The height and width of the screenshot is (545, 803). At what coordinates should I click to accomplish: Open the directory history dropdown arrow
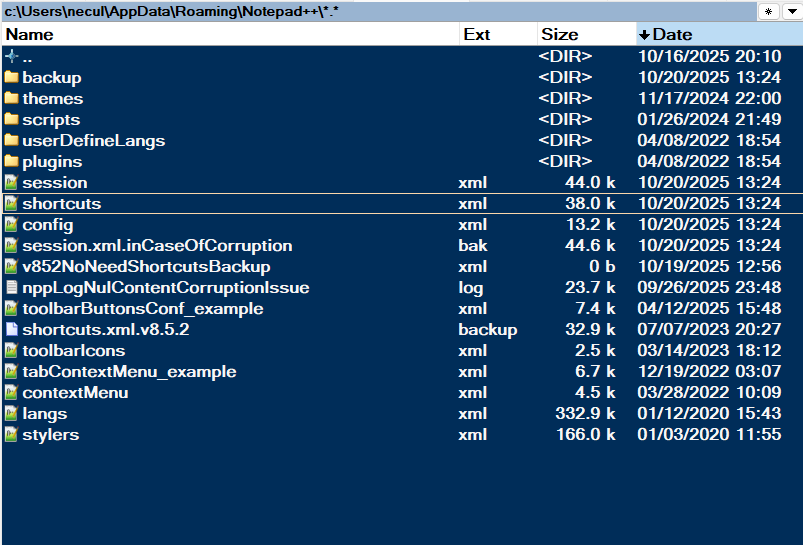coord(791,12)
